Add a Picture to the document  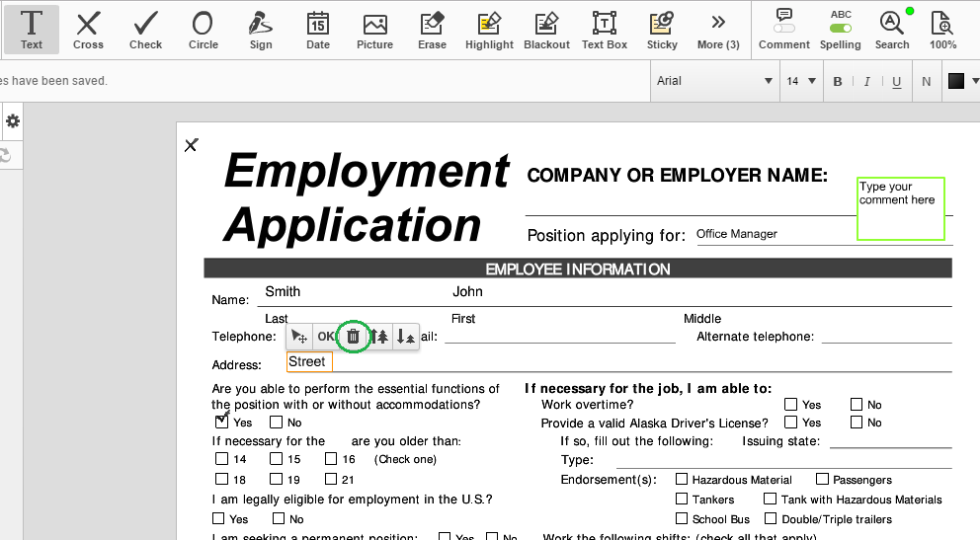(x=375, y=30)
